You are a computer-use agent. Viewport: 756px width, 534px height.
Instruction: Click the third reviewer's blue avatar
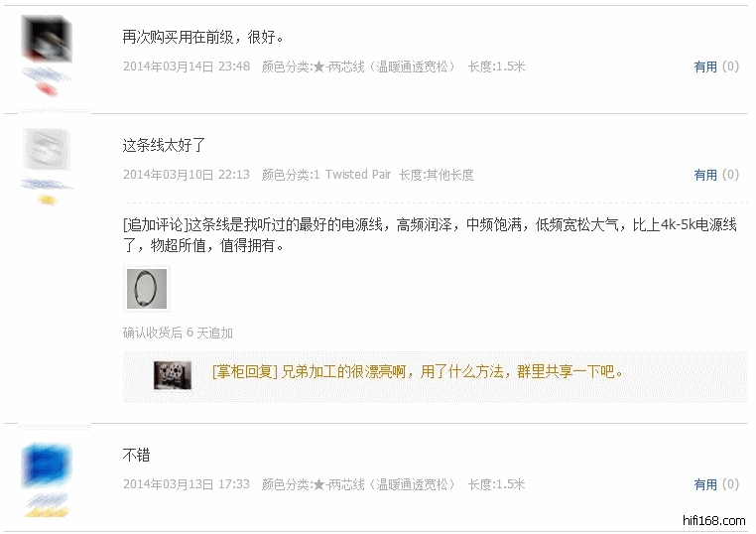(x=47, y=466)
